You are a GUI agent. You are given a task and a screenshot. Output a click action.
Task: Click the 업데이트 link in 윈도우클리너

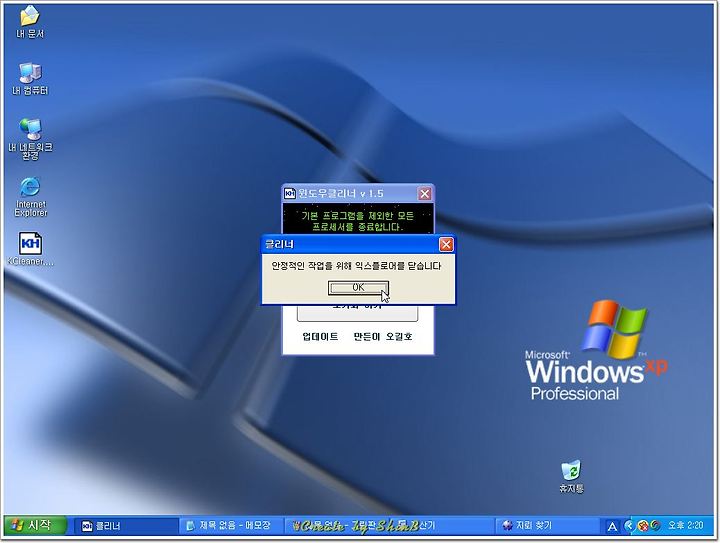coord(320,336)
